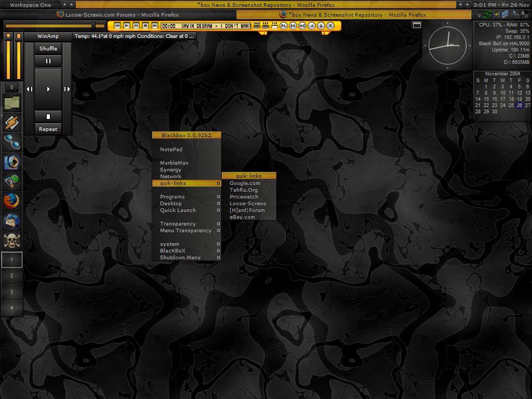Open Winamp equalizer with the EQ button

293,26
